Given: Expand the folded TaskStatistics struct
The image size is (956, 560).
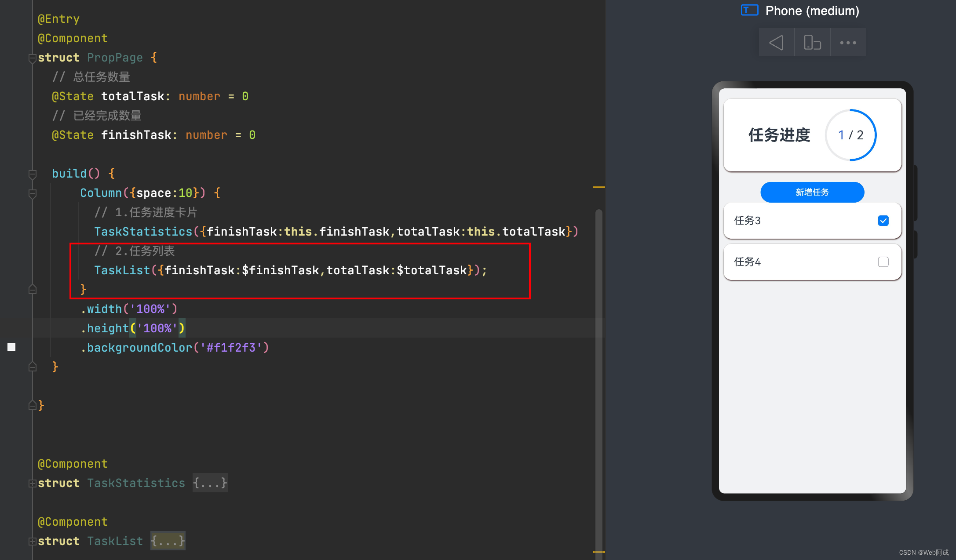Looking at the screenshot, I should pos(32,484).
